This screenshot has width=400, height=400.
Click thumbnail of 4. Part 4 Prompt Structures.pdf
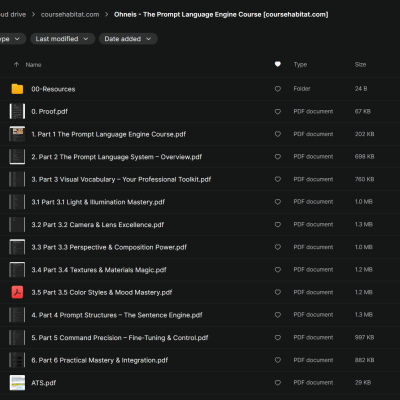pyautogui.click(x=17, y=315)
